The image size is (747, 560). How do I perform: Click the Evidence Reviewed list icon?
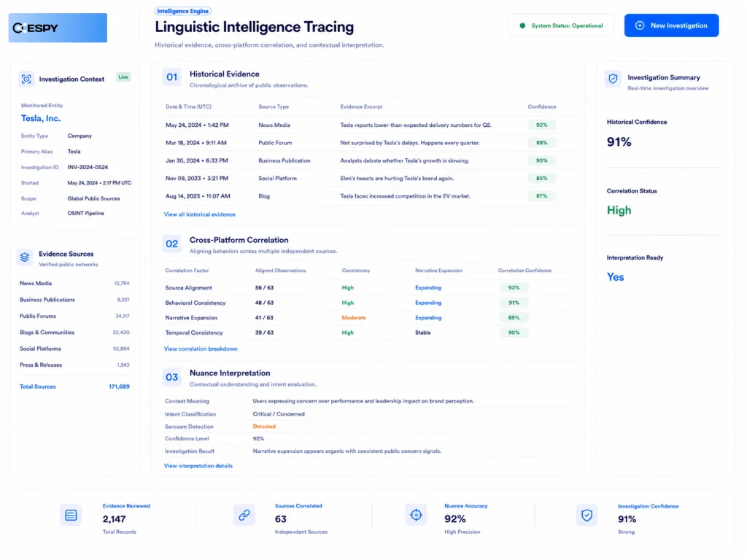pyautogui.click(x=71, y=516)
